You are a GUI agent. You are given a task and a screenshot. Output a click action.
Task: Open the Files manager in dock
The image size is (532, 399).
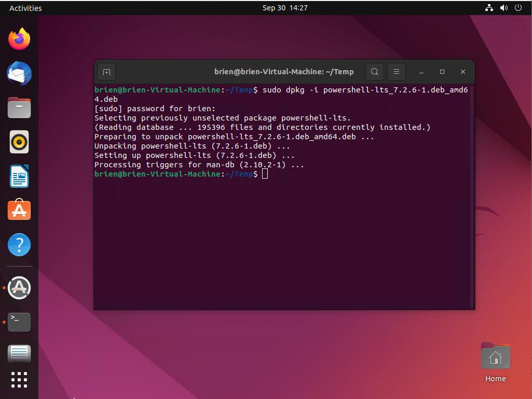[19, 108]
